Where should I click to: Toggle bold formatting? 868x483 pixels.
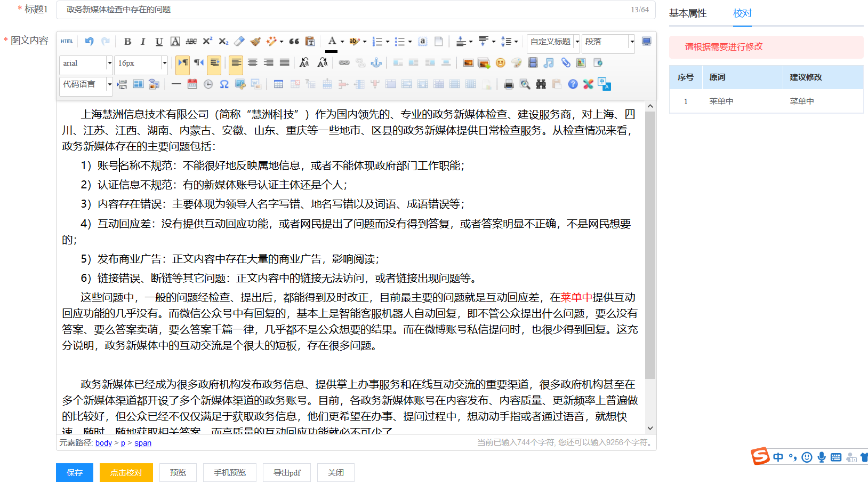point(127,42)
